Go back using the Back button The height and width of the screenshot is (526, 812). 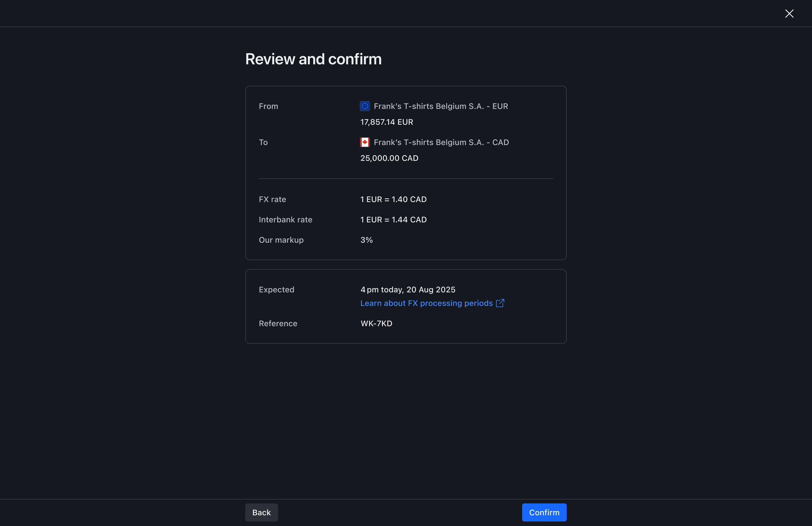pos(261,512)
